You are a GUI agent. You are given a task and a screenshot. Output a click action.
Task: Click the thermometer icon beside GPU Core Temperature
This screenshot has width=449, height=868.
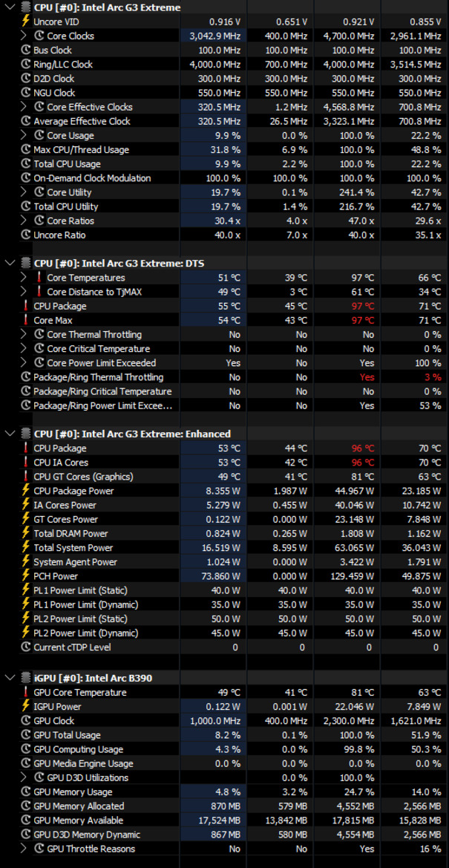pos(25,692)
